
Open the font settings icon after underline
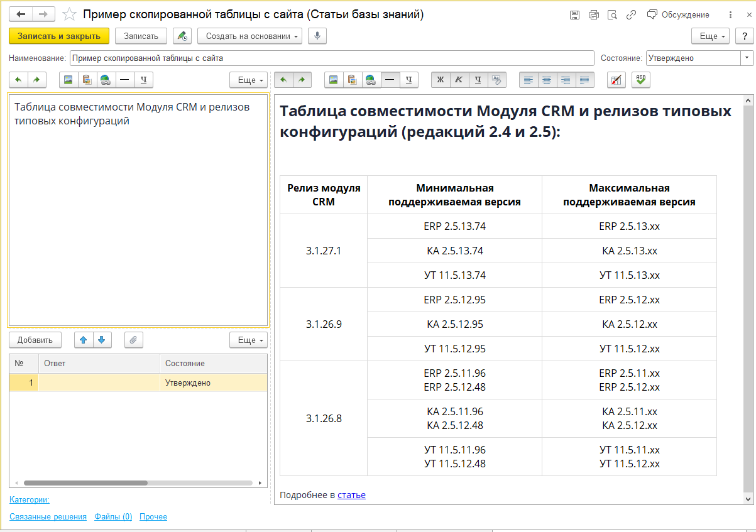(497, 80)
